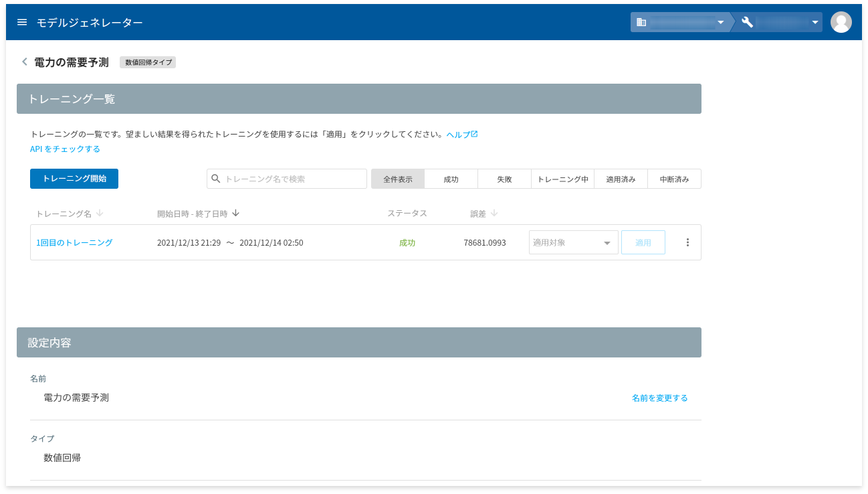The image size is (868, 494).
Task: Click the organization building icon
Action: pos(641,22)
